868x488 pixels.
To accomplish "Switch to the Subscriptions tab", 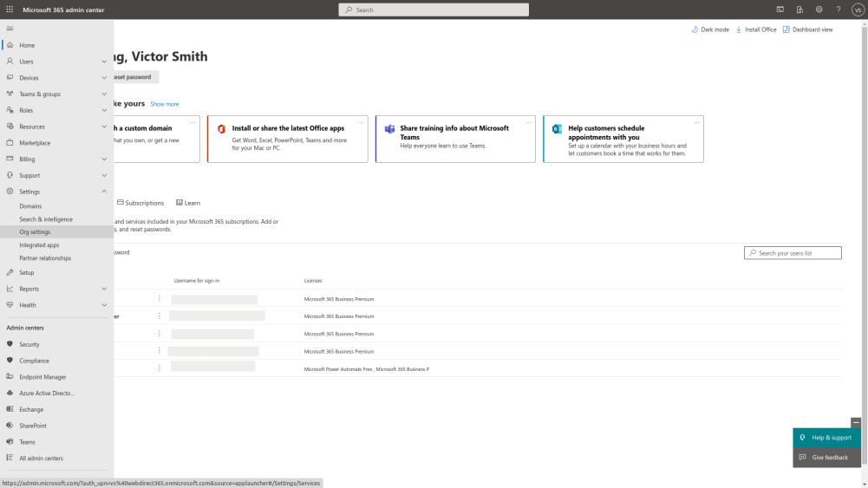I will point(140,203).
